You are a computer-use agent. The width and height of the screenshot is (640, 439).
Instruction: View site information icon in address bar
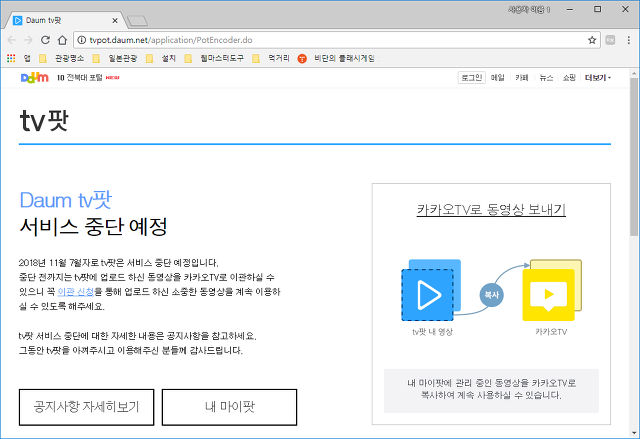[82, 40]
